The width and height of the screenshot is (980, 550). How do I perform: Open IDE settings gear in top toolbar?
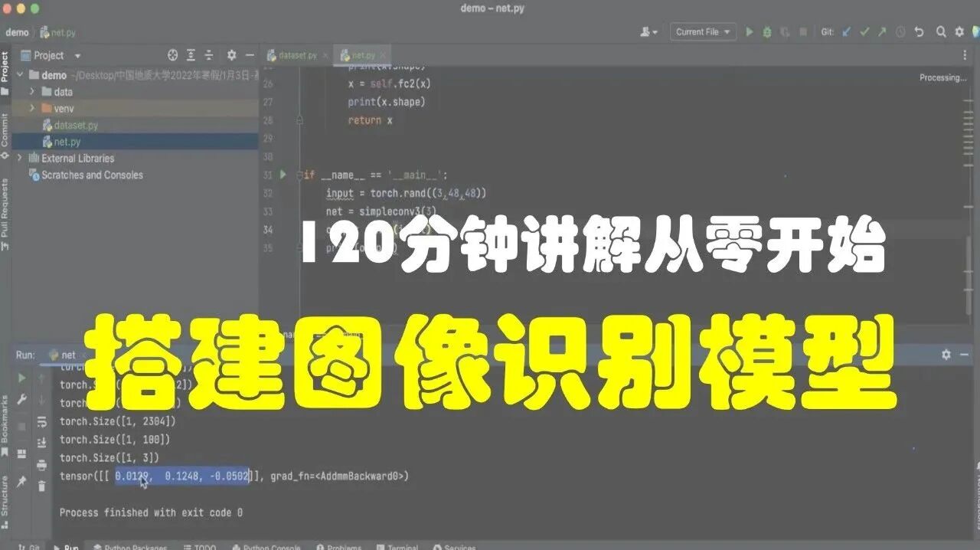[959, 32]
